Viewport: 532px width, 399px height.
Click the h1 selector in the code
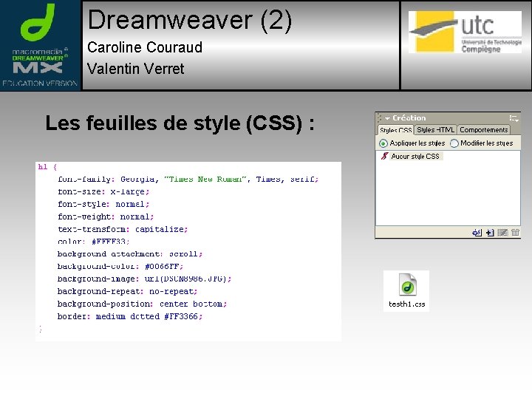pos(43,166)
